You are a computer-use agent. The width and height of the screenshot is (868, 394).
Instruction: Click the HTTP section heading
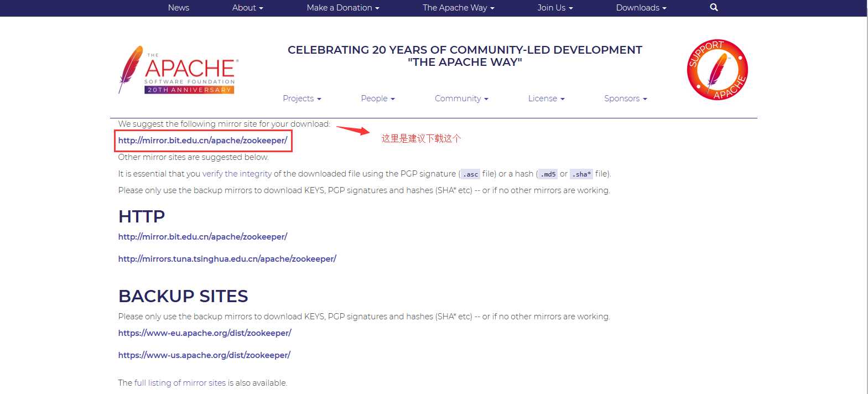point(142,216)
